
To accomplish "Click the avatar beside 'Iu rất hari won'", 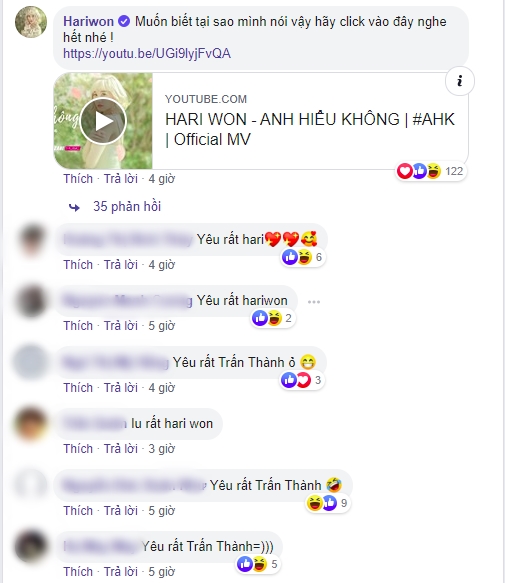I will [x=31, y=424].
